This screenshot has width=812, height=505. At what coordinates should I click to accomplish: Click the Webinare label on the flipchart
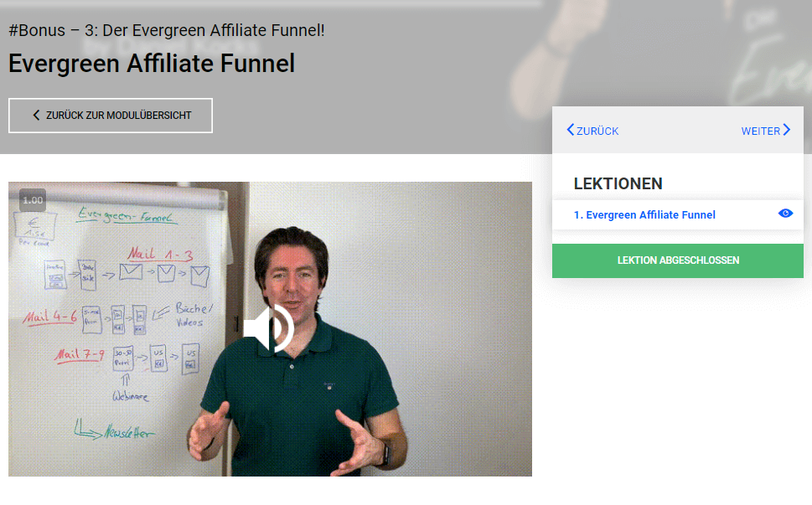point(130,397)
